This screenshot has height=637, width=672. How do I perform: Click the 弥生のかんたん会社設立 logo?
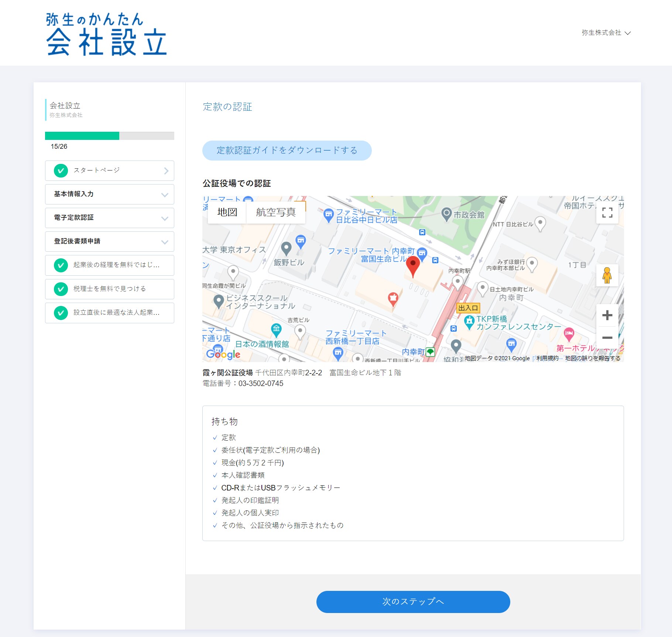(106, 34)
